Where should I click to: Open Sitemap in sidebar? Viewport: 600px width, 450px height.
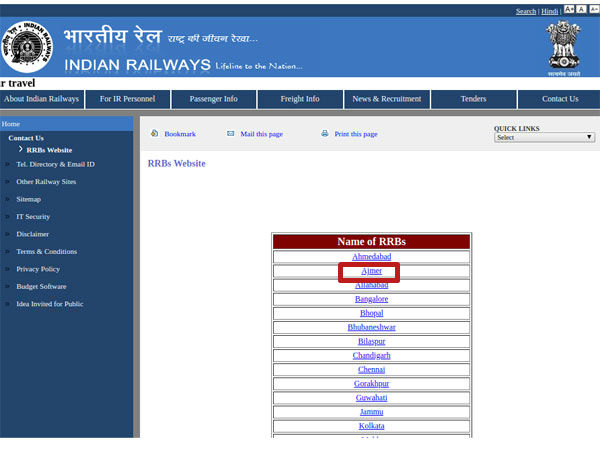(x=28, y=199)
